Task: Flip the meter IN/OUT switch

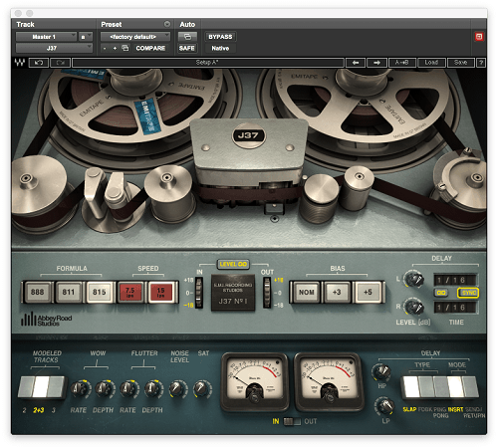Action: (292, 421)
